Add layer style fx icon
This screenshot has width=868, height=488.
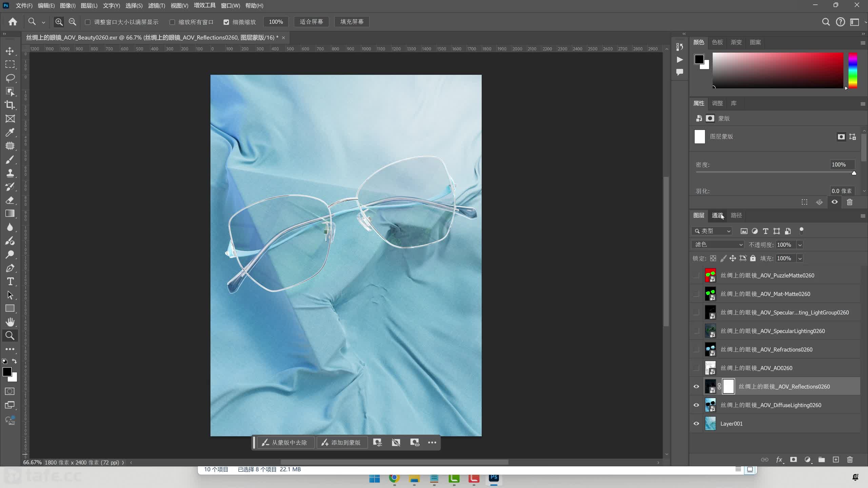tap(780, 460)
